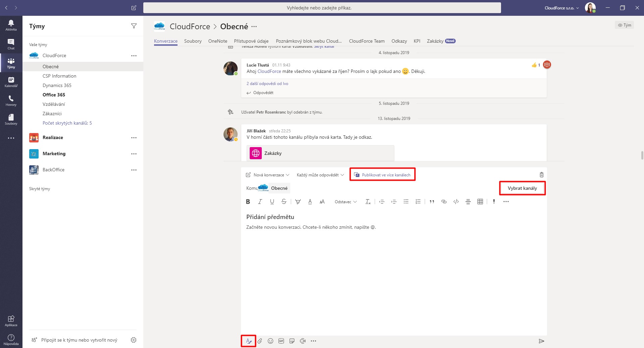
Task: Insert a code snippet
Action: click(x=456, y=202)
